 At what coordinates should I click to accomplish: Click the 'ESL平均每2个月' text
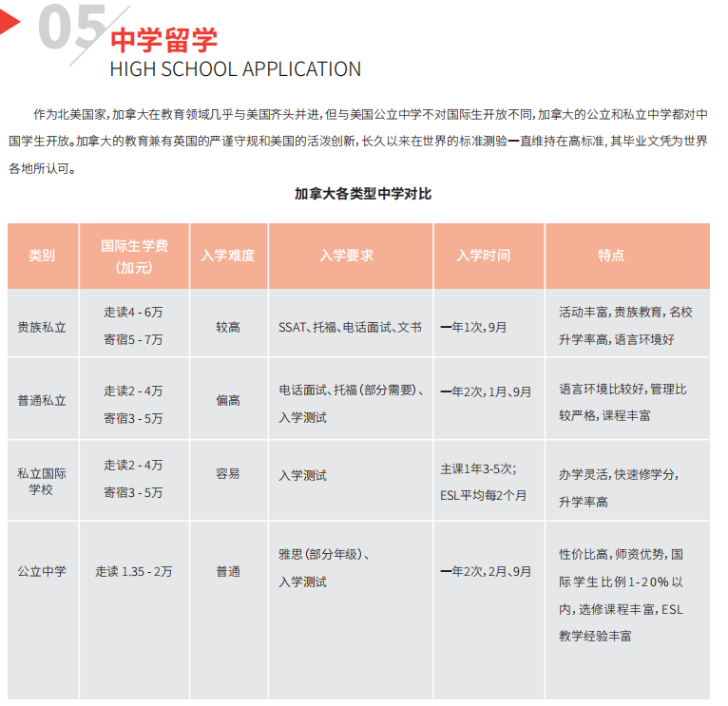[484, 496]
